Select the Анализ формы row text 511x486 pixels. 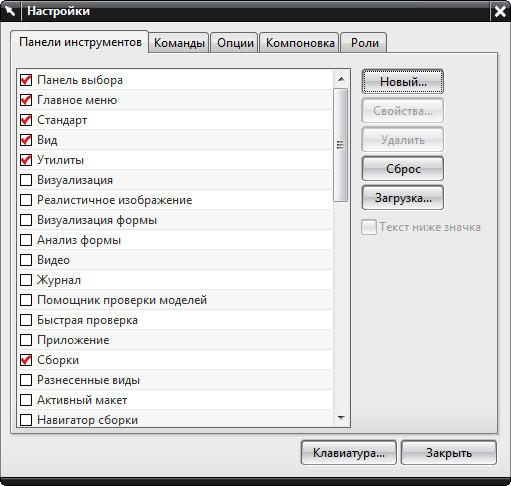point(79,240)
